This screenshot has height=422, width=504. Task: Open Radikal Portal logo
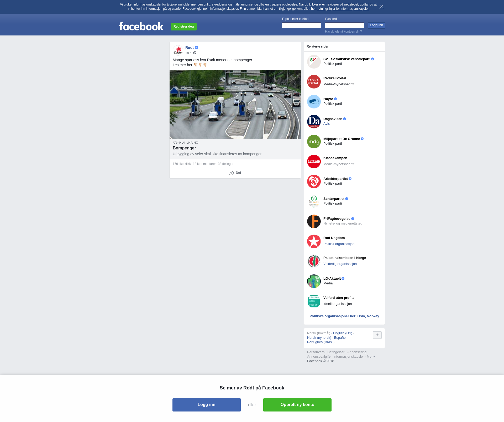(314, 82)
